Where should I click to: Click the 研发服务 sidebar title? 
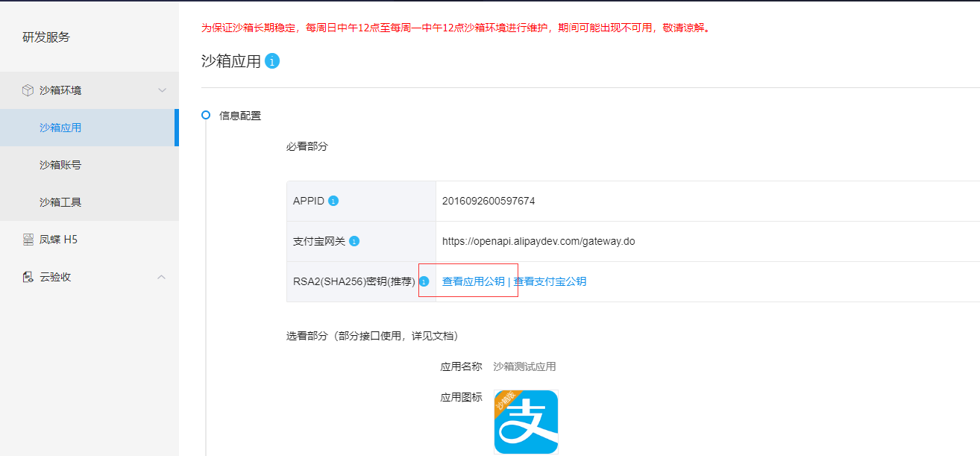pyautogui.click(x=46, y=37)
